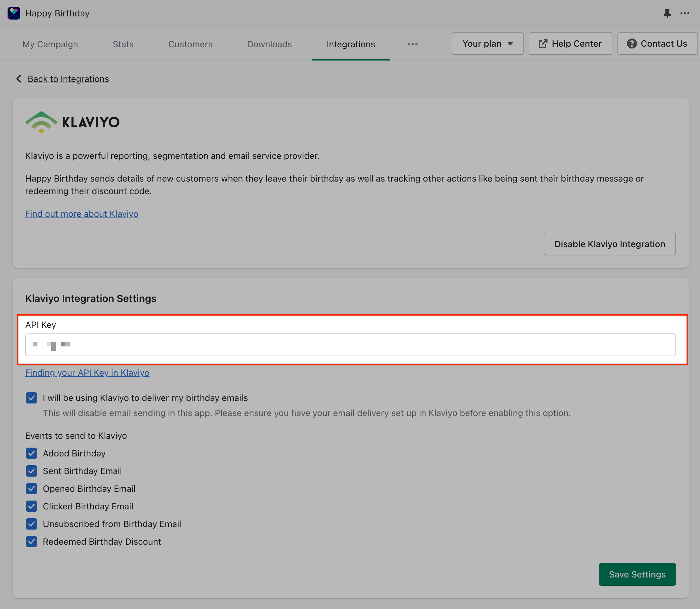Uncheck the Added Birthday event

pos(32,453)
